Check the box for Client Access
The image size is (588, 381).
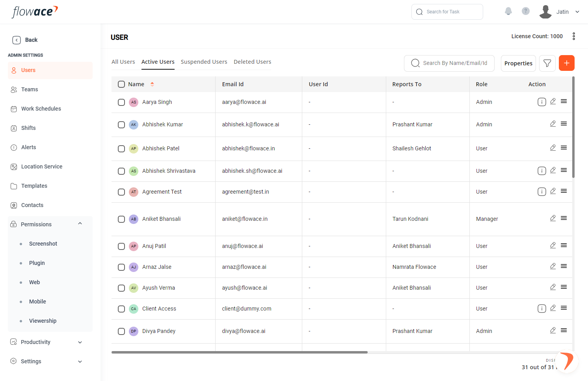click(121, 309)
